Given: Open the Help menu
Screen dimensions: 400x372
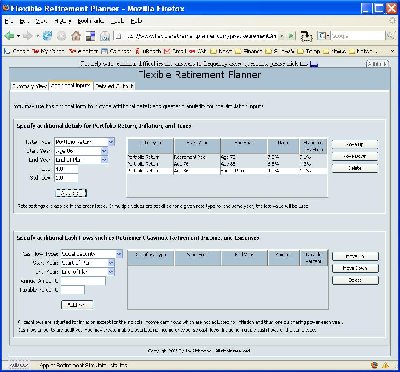Looking at the screenshot, I should tap(136, 21).
